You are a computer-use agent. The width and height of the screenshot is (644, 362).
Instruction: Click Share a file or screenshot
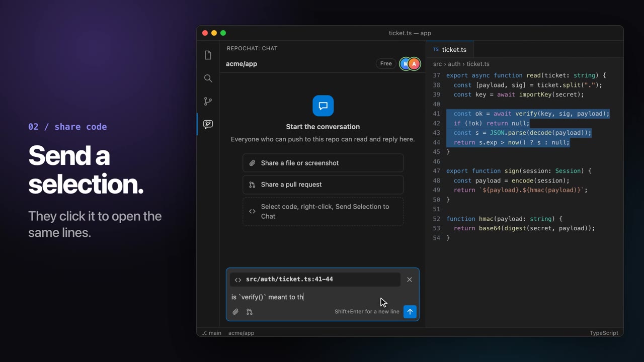pos(323,163)
